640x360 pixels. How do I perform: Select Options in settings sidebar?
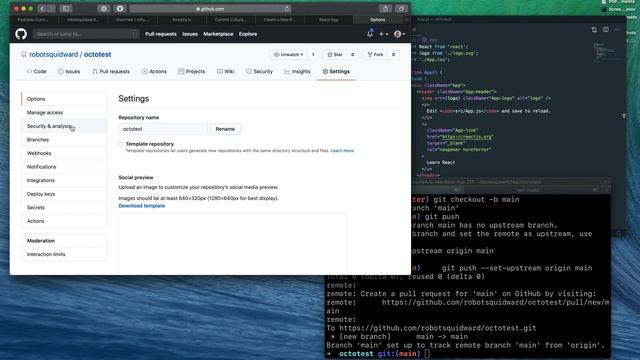point(64,99)
